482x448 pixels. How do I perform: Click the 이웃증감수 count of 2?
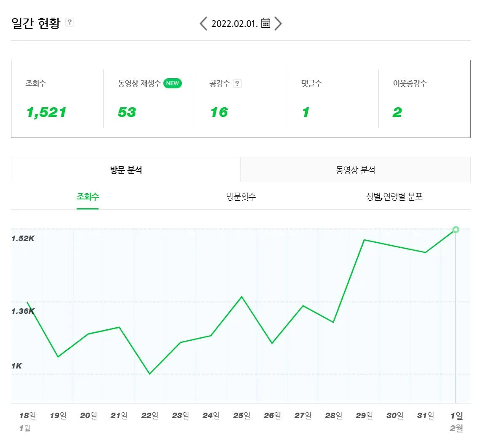point(397,112)
